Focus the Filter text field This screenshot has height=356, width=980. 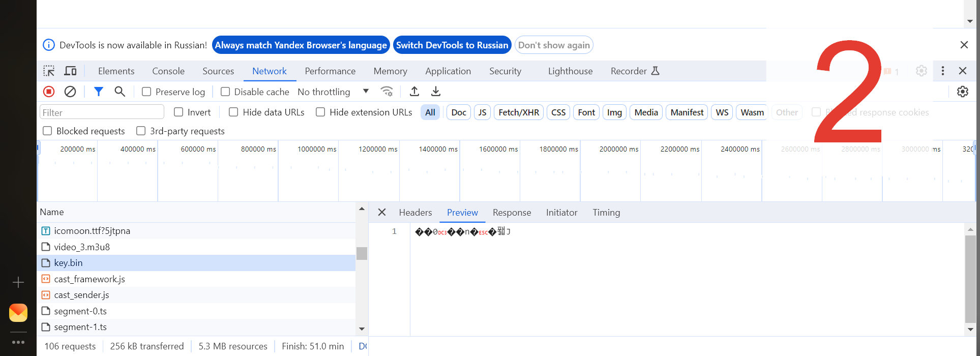tap(102, 112)
